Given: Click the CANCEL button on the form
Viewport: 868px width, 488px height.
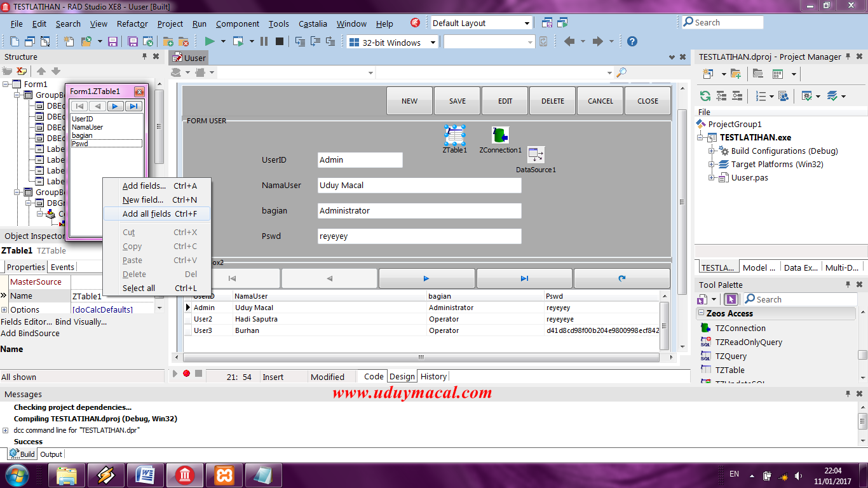Looking at the screenshot, I should [x=600, y=100].
